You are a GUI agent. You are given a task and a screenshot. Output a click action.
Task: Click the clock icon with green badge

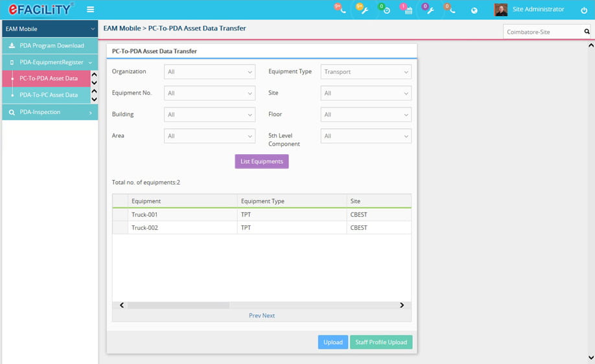(x=385, y=10)
